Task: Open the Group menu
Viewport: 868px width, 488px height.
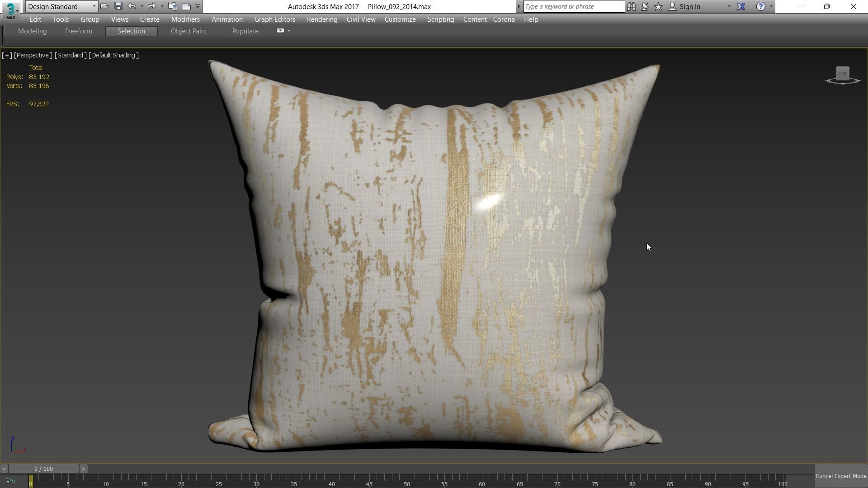Action: coord(90,19)
